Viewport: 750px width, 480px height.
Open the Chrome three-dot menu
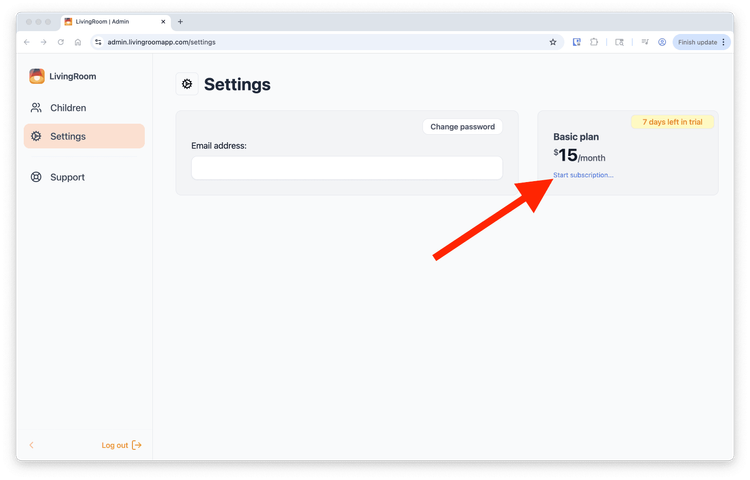coord(723,42)
